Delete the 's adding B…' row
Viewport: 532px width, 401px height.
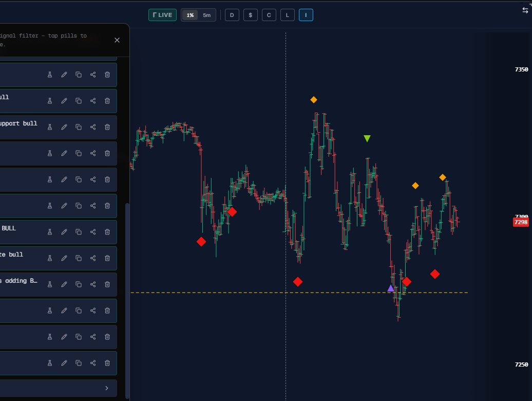pos(107,284)
